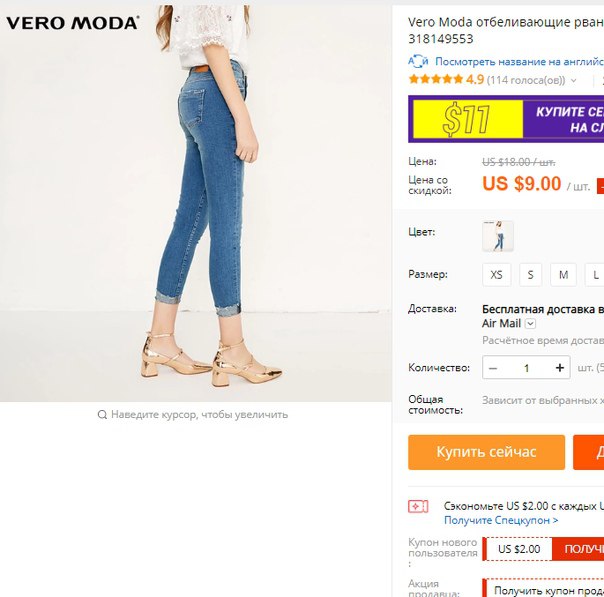Viewport: 604px width, 597px height.
Task: Open Посмотреть название на английском link
Action: [519, 62]
